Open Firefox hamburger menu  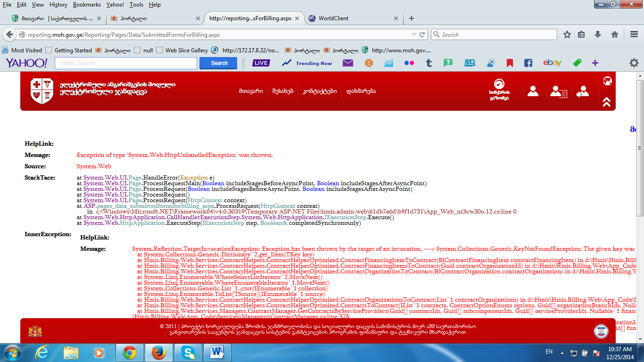pyautogui.click(x=634, y=34)
